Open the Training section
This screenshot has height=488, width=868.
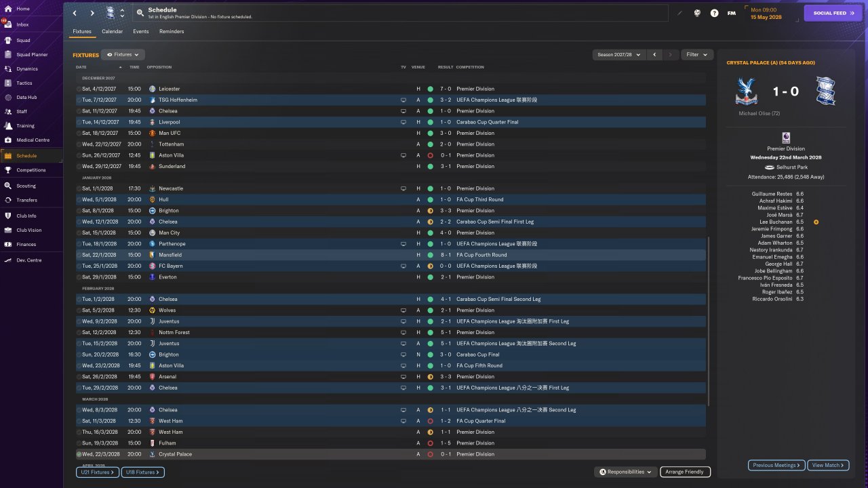pyautogui.click(x=25, y=125)
